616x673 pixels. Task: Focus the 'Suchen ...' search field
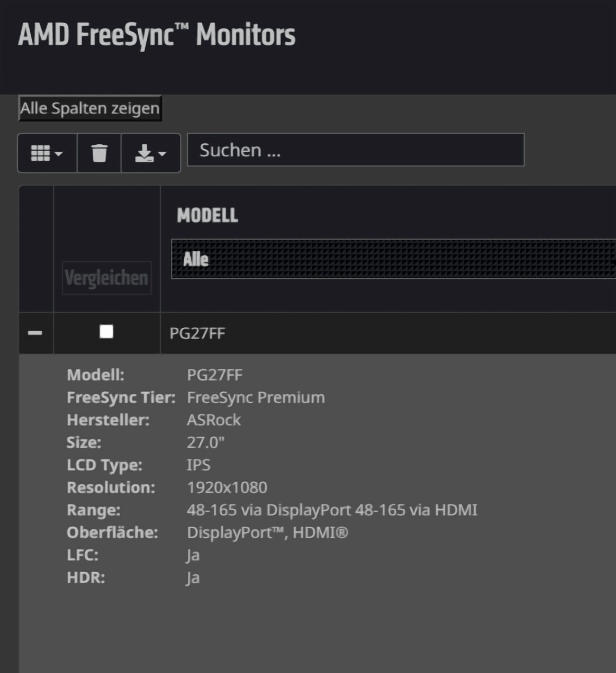pyautogui.click(x=355, y=150)
